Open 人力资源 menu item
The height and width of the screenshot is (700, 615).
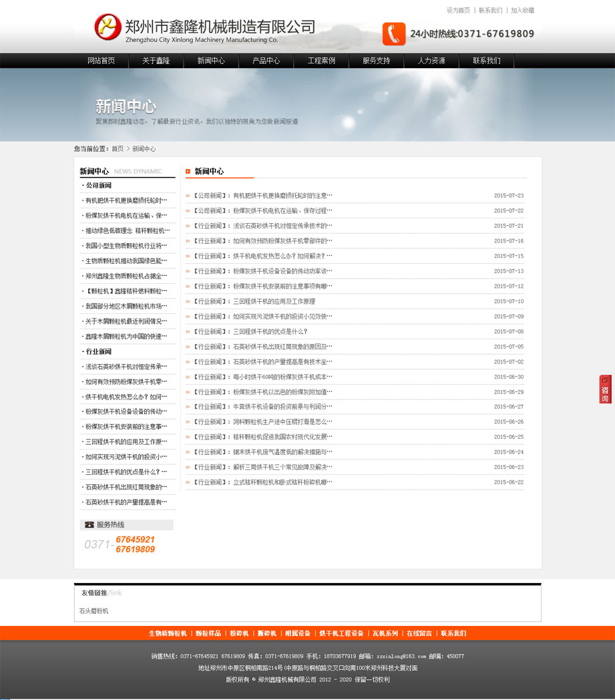pos(431,61)
